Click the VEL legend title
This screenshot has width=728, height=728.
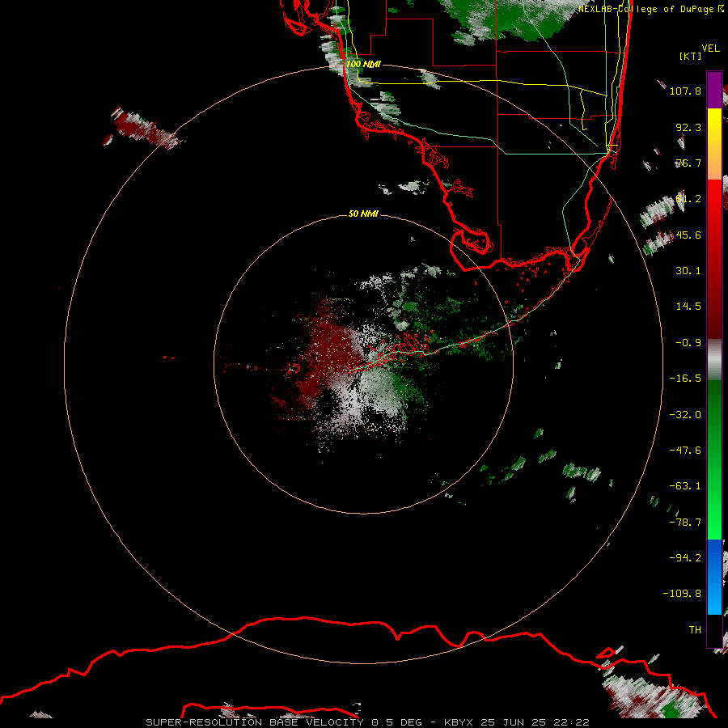pyautogui.click(x=710, y=49)
